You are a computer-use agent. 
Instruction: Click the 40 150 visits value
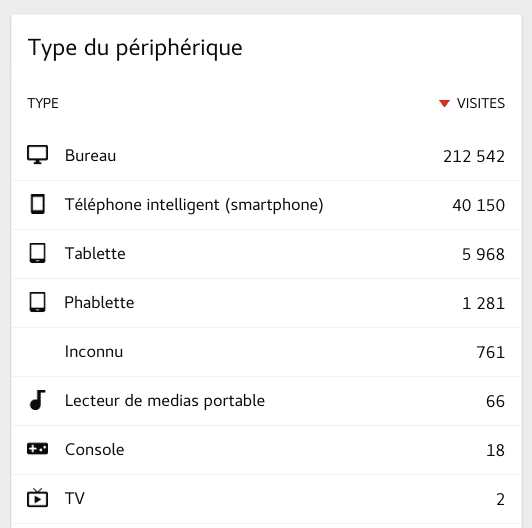[478, 205]
